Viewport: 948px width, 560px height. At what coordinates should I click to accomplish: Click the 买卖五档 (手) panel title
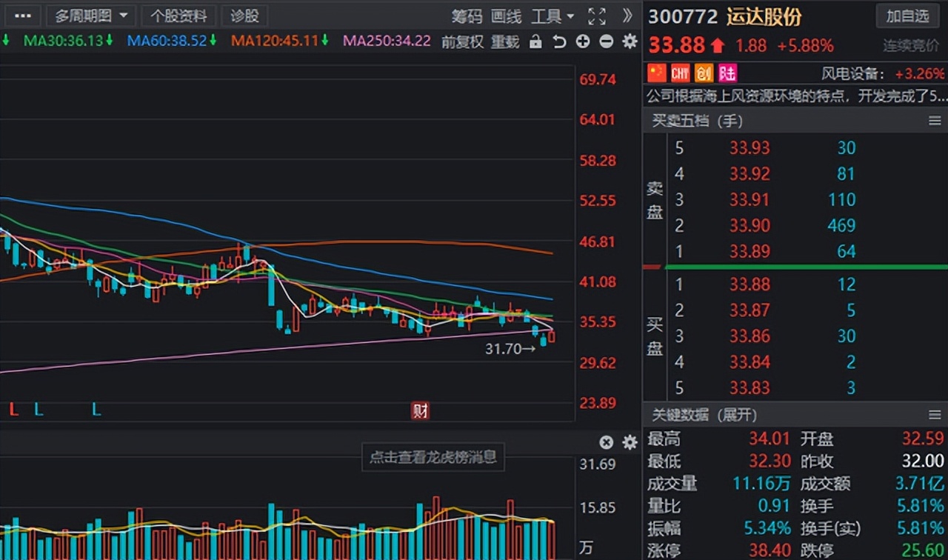tap(697, 121)
